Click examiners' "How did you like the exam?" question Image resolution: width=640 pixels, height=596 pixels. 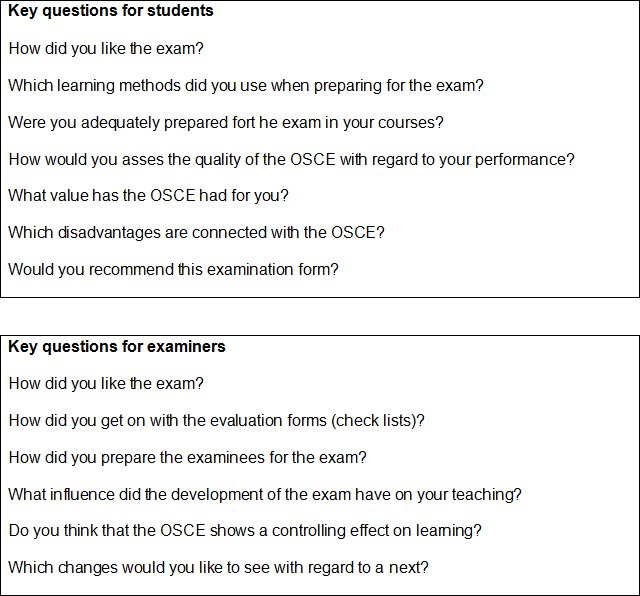(x=106, y=383)
